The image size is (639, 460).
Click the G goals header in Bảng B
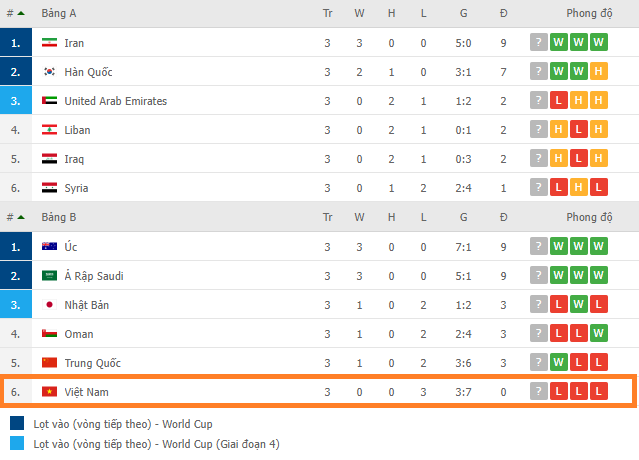(x=463, y=217)
